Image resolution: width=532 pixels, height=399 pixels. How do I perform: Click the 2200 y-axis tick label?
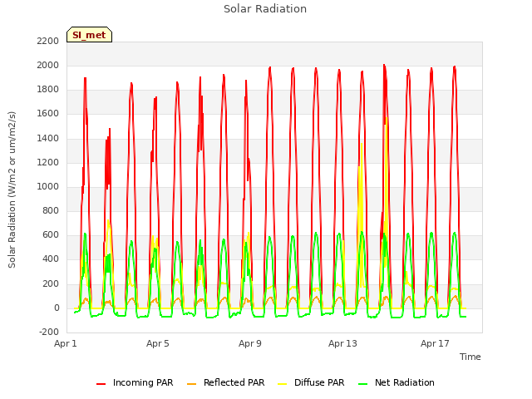(x=48, y=41)
